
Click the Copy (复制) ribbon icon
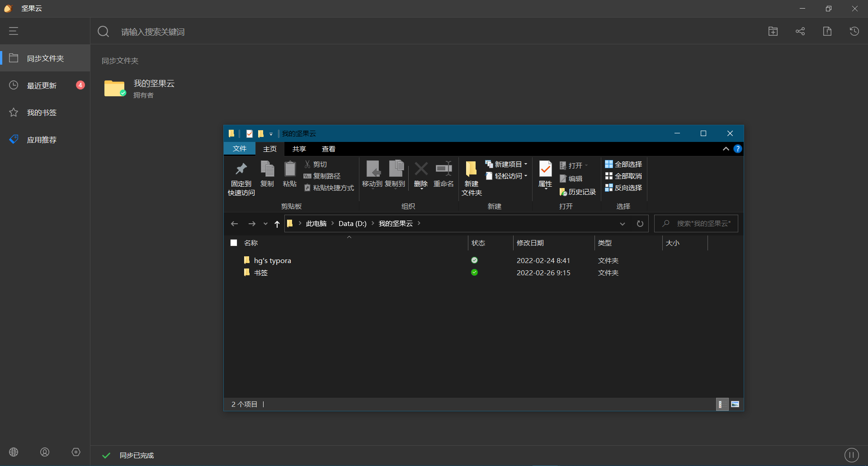click(x=267, y=174)
